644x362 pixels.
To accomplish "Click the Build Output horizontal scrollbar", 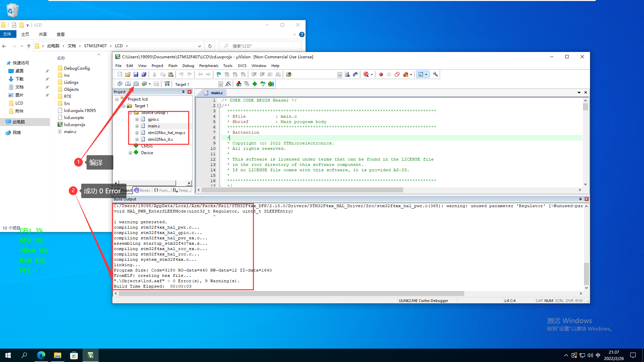I will (x=291, y=294).
